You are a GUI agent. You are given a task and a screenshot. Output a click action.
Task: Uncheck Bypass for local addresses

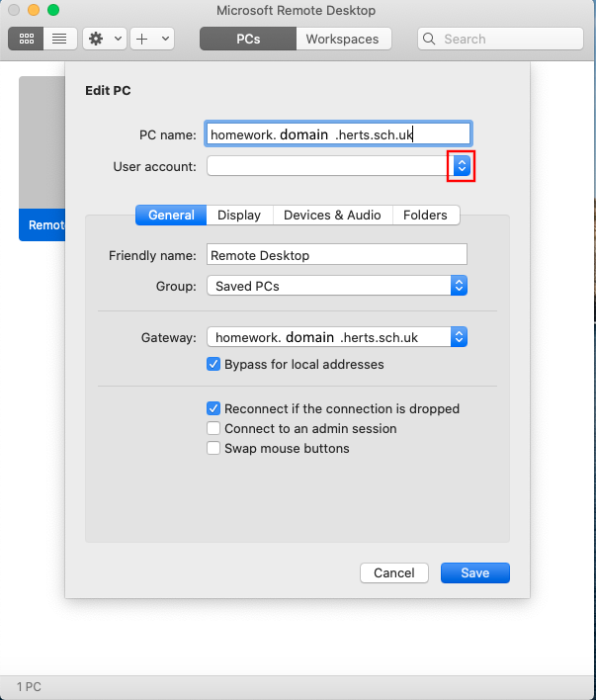[x=213, y=364]
